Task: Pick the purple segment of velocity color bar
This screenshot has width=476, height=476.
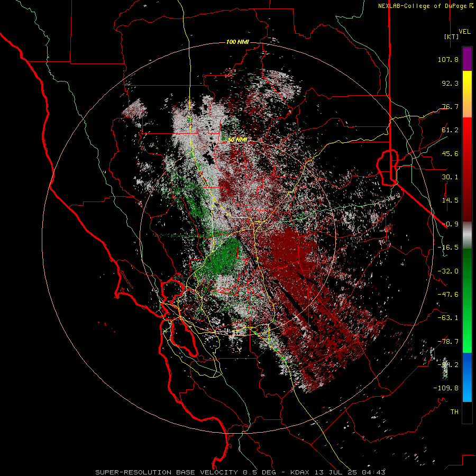Action: tap(467, 59)
